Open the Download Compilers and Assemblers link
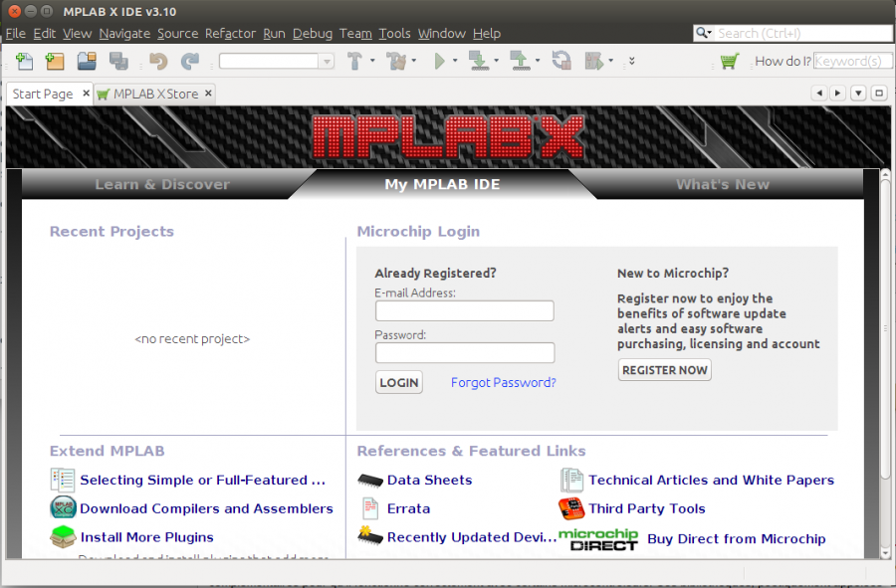 coord(206,508)
